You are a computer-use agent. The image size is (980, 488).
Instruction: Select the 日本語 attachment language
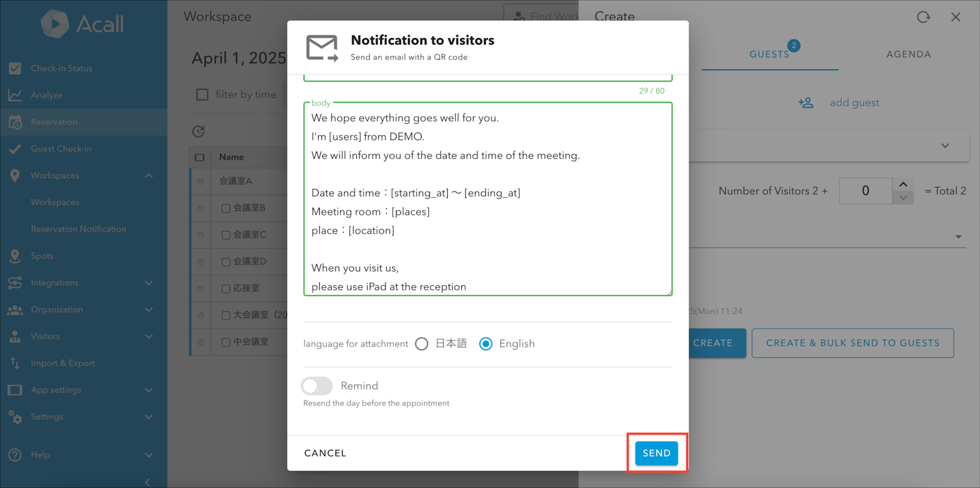(x=422, y=344)
